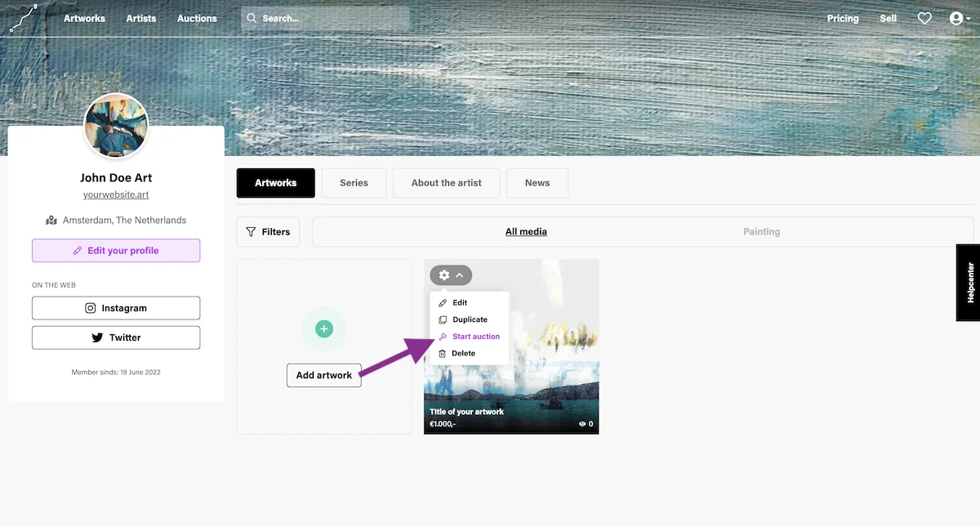Image resolution: width=980 pixels, height=527 pixels.
Task: Click the location pin next to Amsterdam
Action: [x=51, y=220]
